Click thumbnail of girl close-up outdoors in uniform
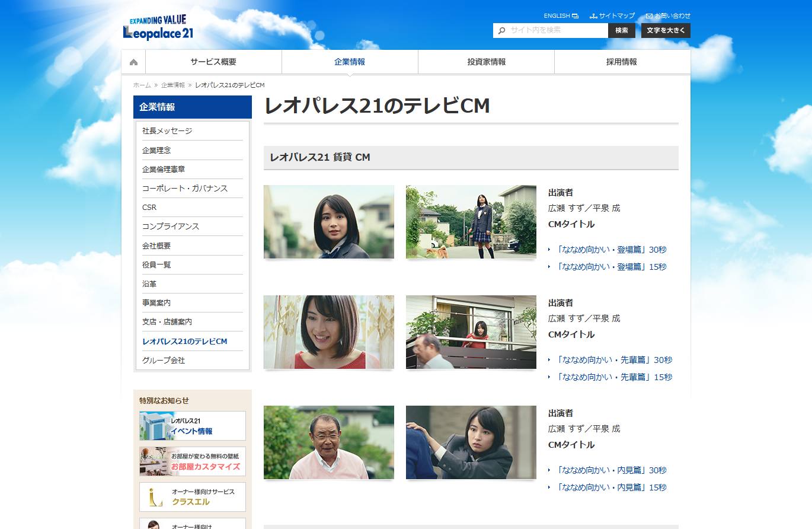Viewport: 812px width, 529px height. [329, 222]
